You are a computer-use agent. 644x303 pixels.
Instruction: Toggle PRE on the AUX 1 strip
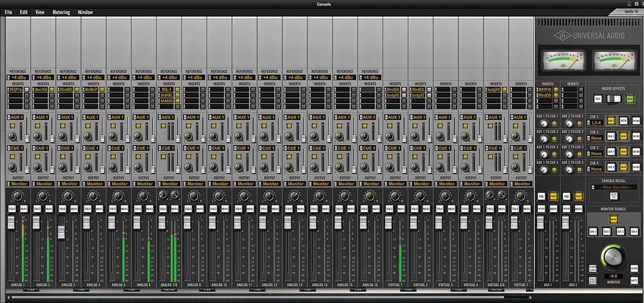pyautogui.click(x=541, y=196)
